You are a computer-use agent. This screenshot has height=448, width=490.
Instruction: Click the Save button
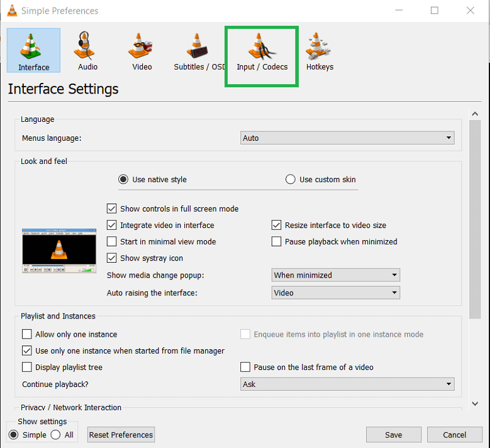coord(393,435)
